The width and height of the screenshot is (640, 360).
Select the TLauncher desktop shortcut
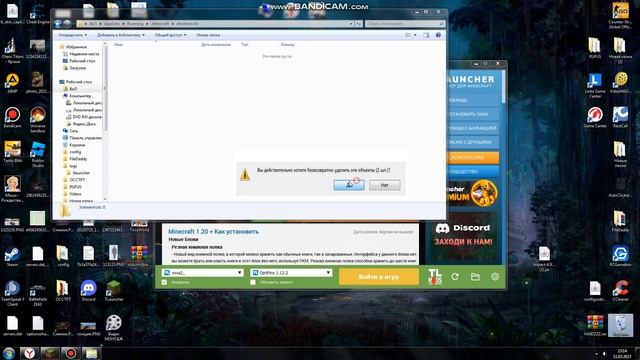coord(113,291)
